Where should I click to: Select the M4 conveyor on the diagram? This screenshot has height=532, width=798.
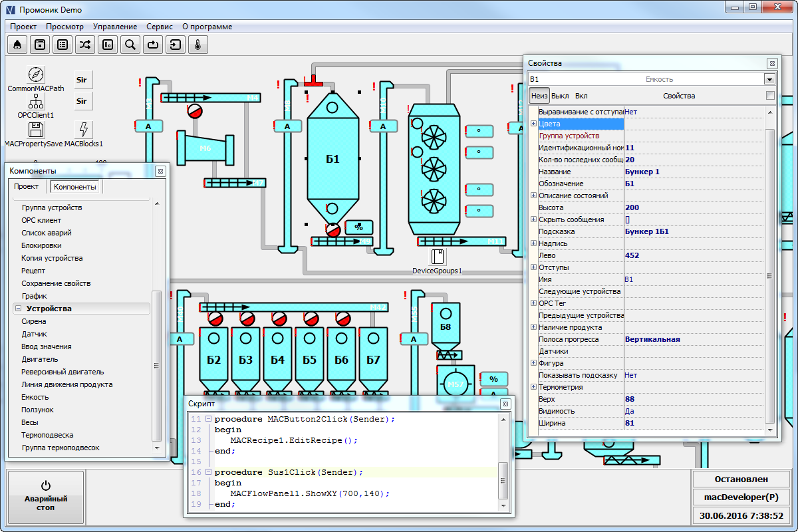pos(210,98)
